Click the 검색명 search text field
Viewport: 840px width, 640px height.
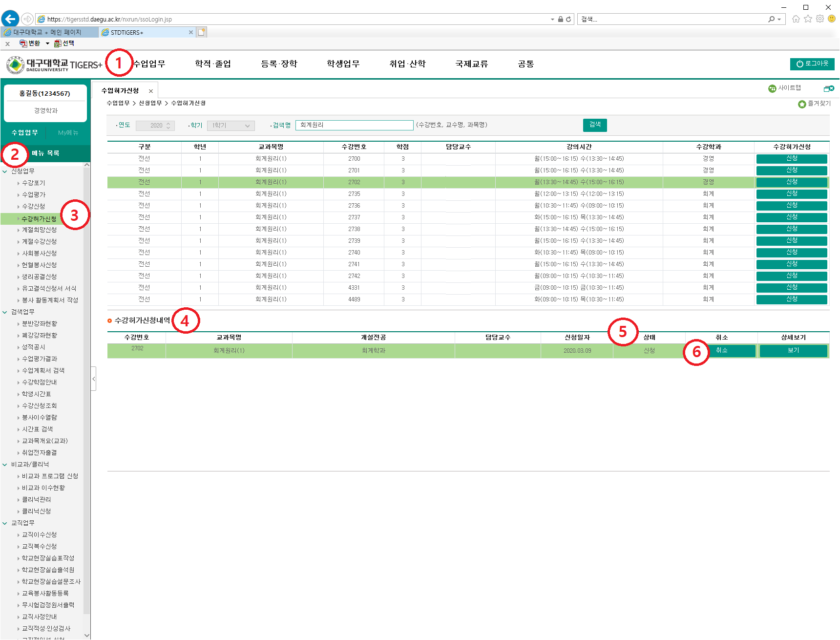click(354, 126)
